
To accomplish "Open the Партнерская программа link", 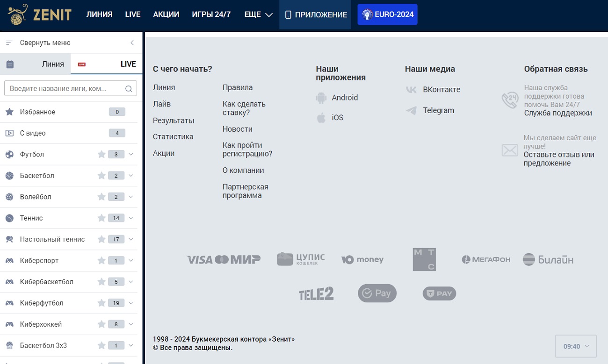I will click(x=246, y=191).
